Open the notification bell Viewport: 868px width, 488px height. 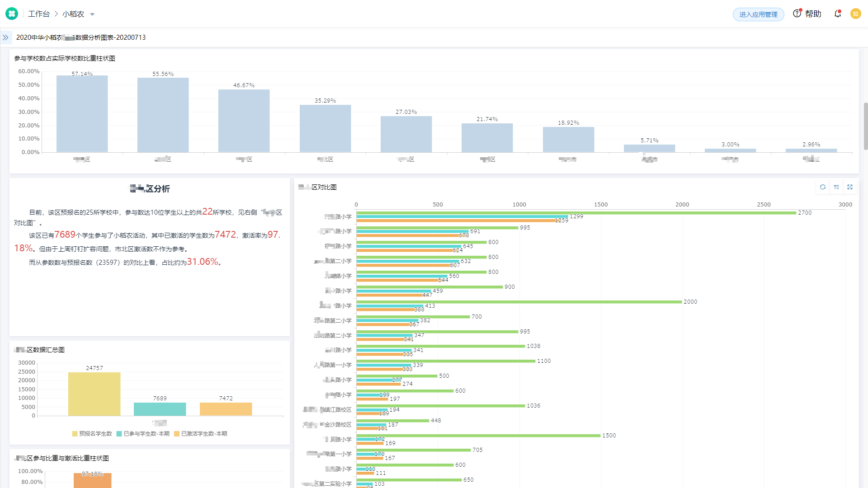tap(838, 14)
